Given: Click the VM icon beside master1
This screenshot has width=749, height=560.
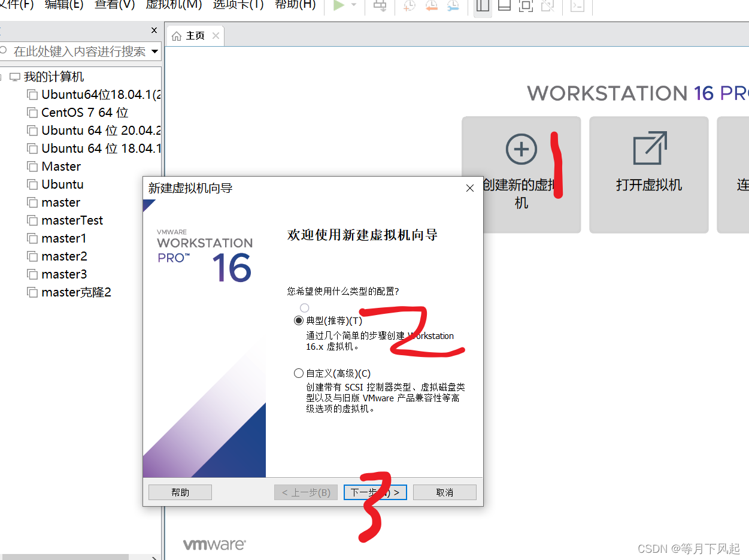Looking at the screenshot, I should pos(32,238).
